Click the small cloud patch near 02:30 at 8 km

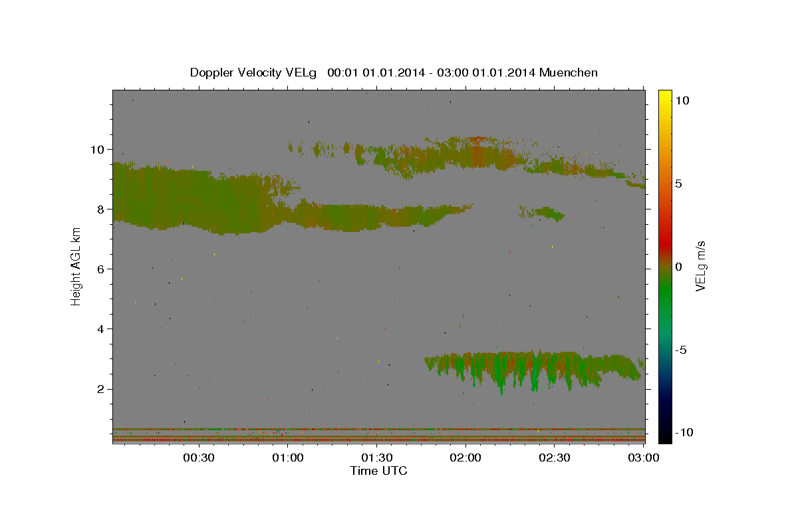coord(543,213)
